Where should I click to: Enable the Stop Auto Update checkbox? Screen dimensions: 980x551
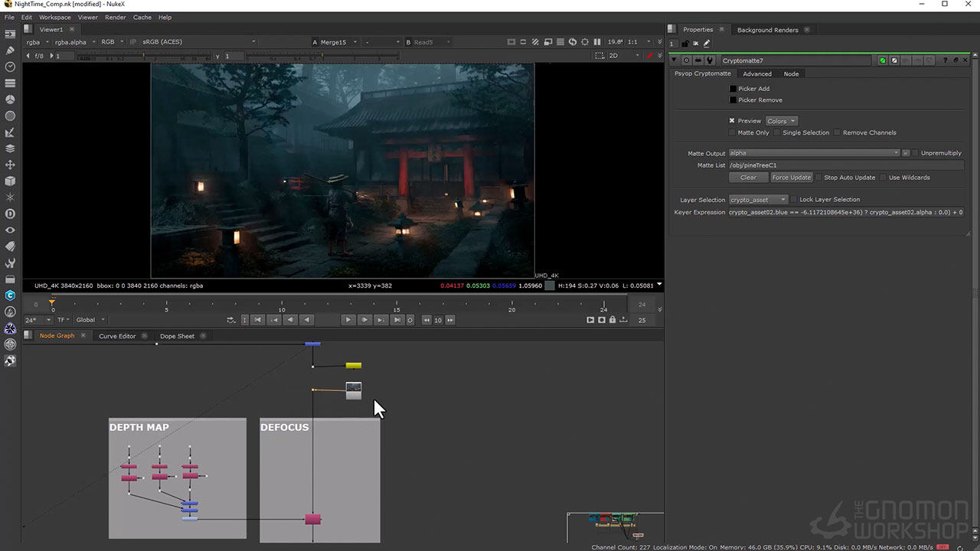click(x=818, y=178)
